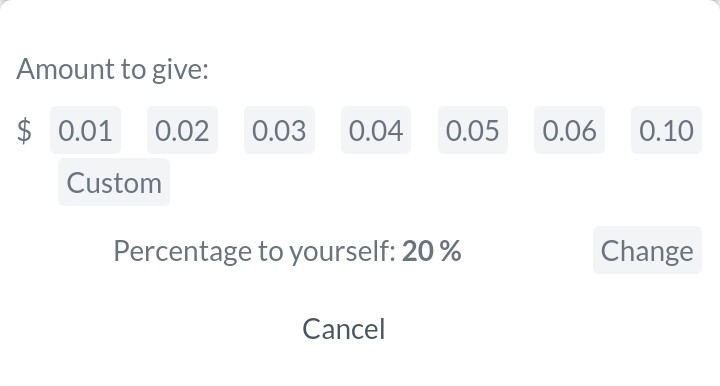
Task: Click the 'Percentage to yourself' text
Action: pyautogui.click(x=254, y=251)
